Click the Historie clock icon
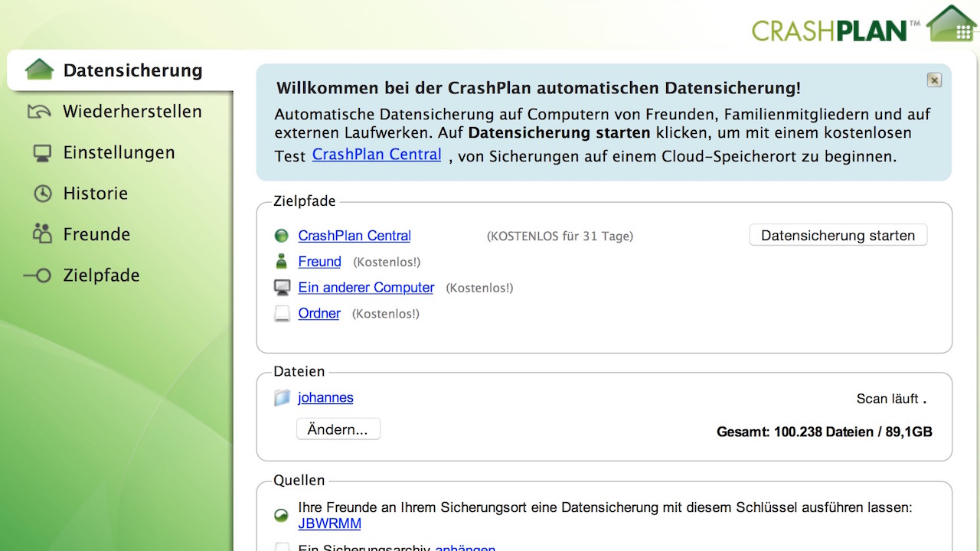 click(x=43, y=194)
